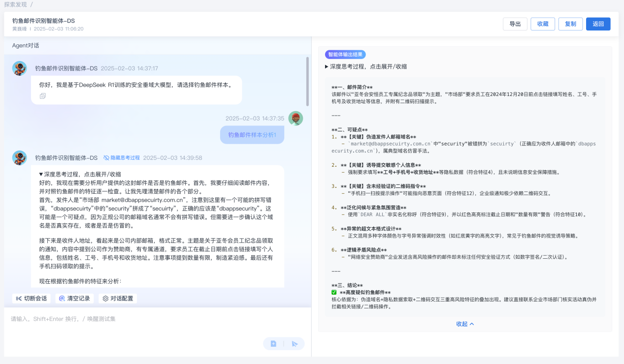
Task: Expand 深度思考过程 in the output result panel
Action: pos(365,66)
